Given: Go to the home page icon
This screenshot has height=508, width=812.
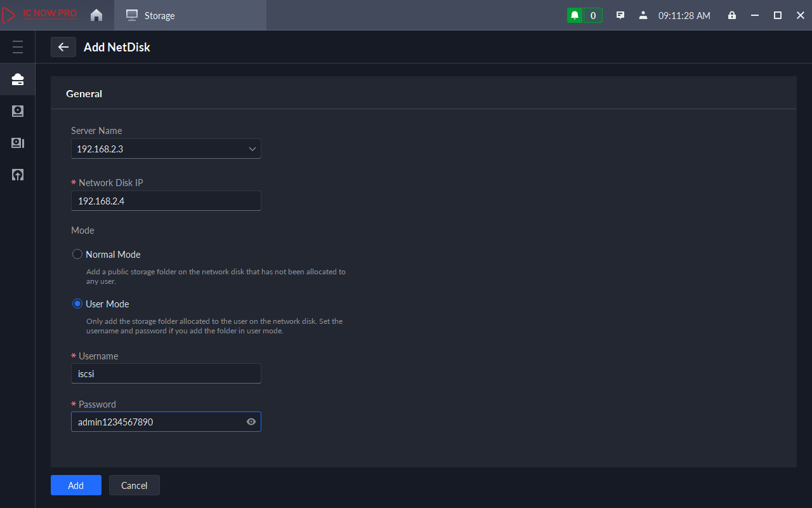Looking at the screenshot, I should tap(96, 15).
